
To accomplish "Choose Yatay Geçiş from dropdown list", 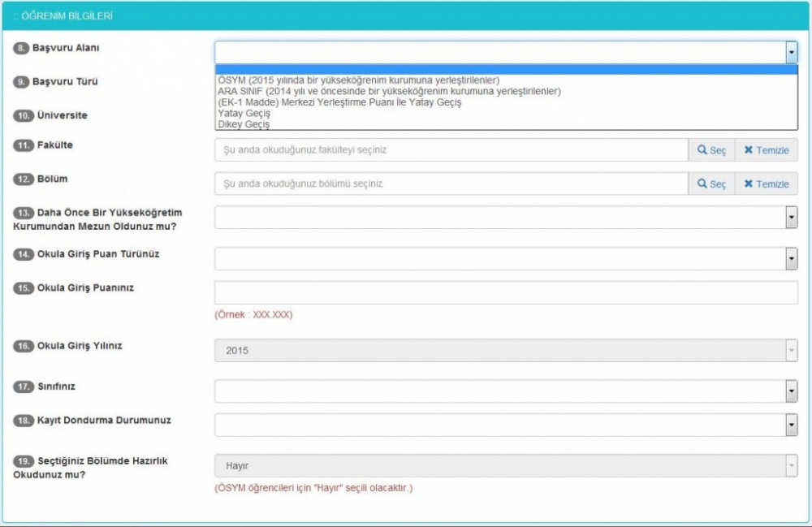I will 244,114.
